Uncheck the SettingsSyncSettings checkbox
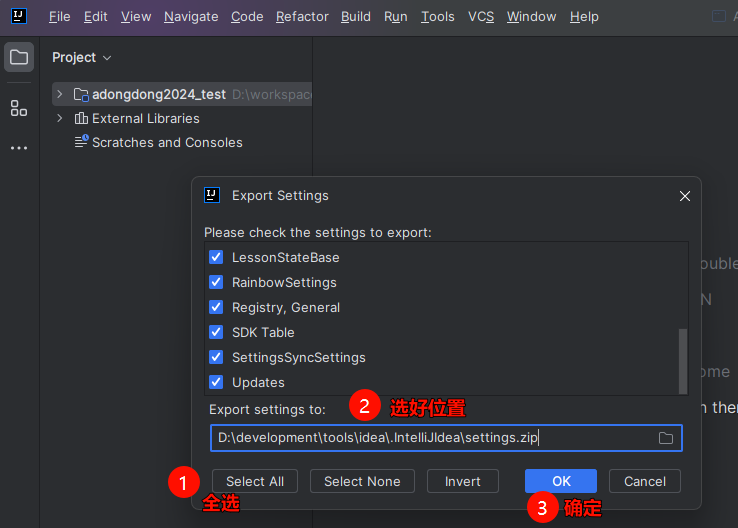Viewport: 738px width, 528px height. tap(216, 357)
